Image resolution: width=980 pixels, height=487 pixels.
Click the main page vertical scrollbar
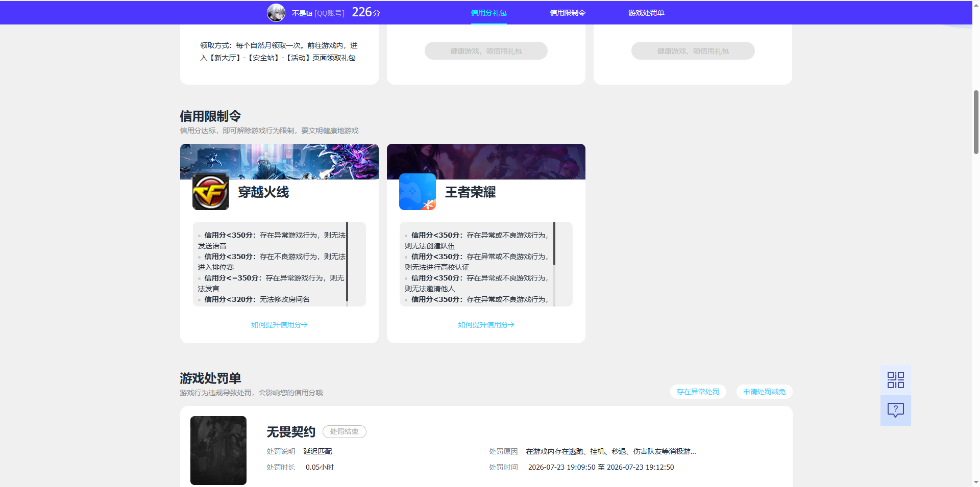[976, 122]
